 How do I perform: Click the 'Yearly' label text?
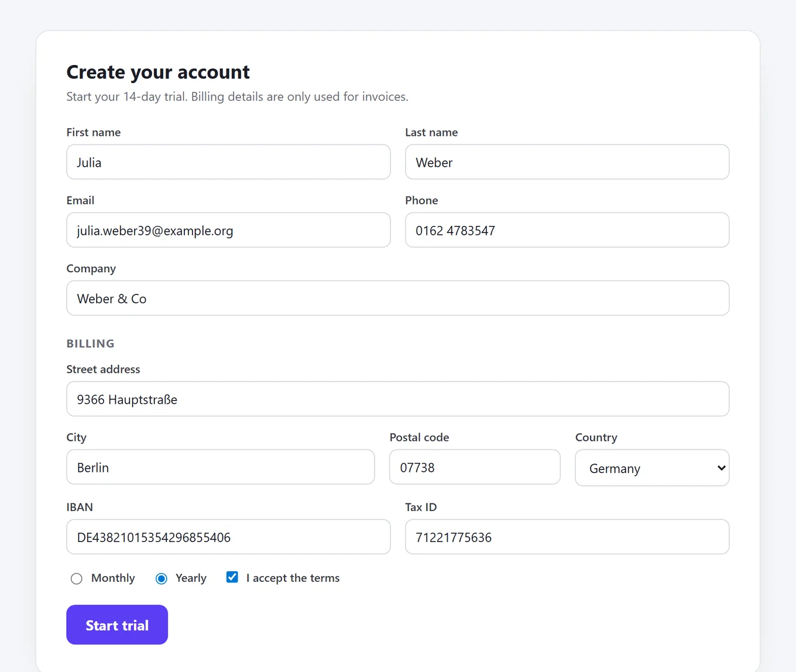[191, 578]
